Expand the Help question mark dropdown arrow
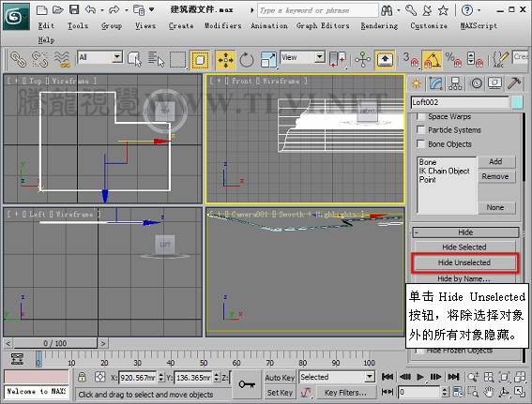The image size is (532, 404). click(x=479, y=10)
